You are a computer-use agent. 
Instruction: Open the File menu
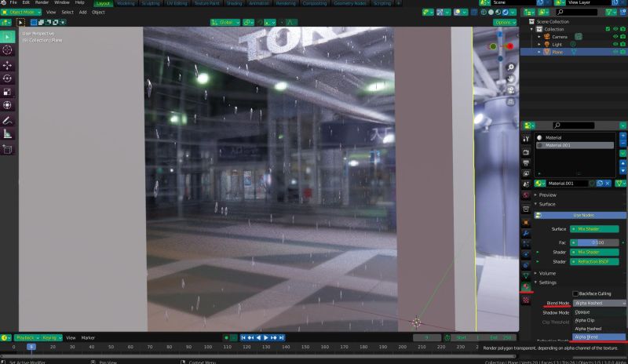click(x=13, y=2)
